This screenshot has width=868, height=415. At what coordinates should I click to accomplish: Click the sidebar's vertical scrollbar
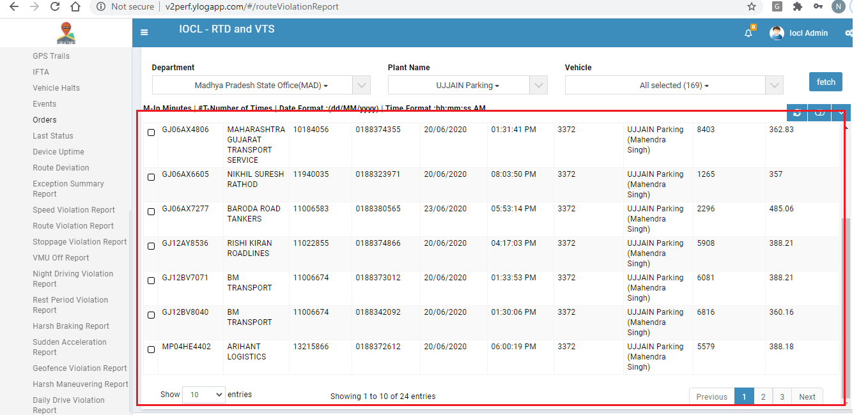[130, 313]
